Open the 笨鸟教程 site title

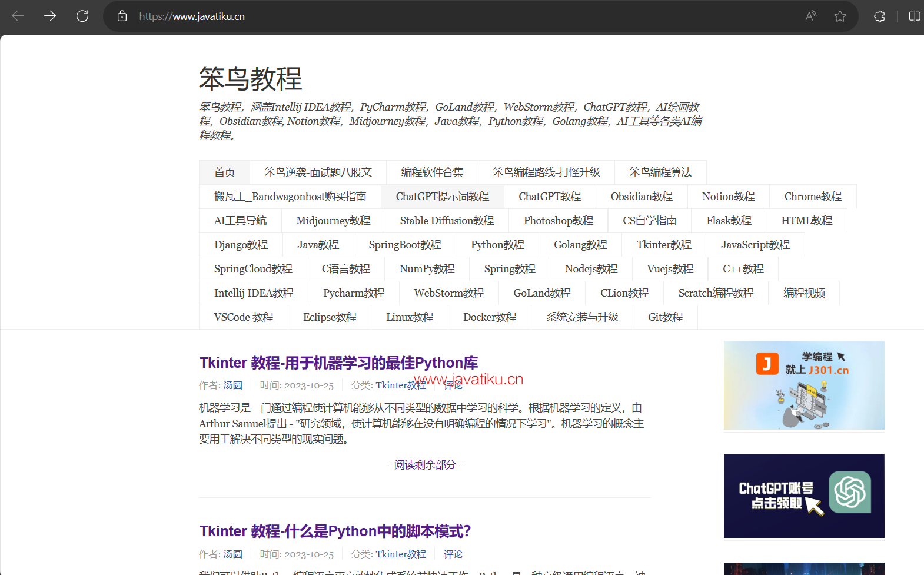[250, 79]
